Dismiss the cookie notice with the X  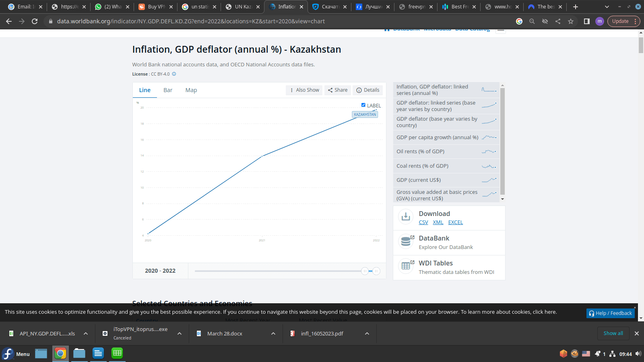click(x=635, y=308)
